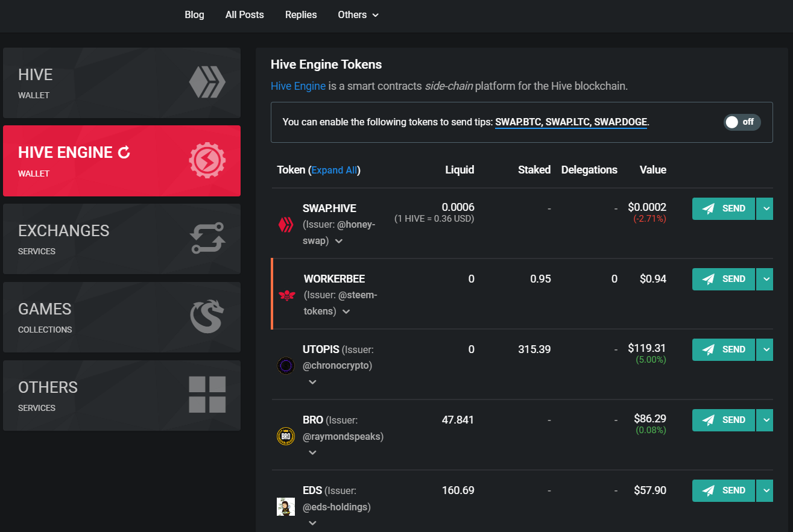Screen dimensions: 793x532
Task: Click the BRO value $86.29
Action: click(650, 418)
